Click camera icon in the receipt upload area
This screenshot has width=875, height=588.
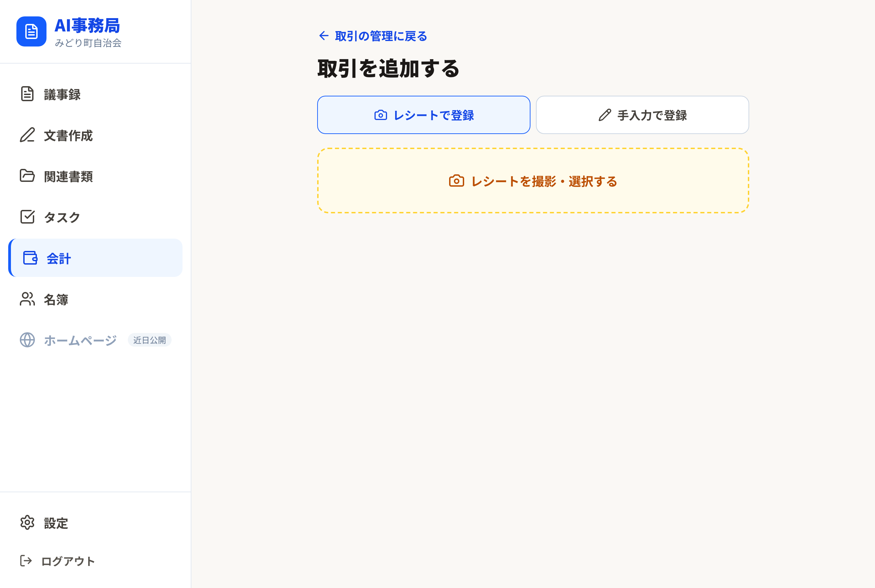pos(456,181)
